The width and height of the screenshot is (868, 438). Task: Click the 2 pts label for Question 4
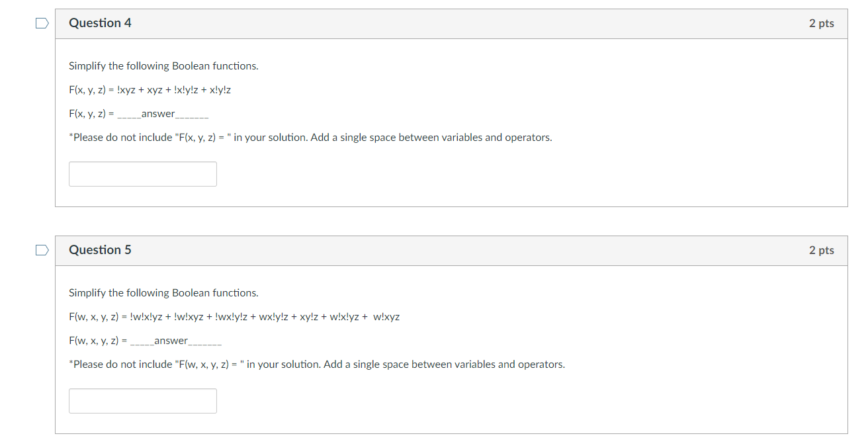(822, 22)
